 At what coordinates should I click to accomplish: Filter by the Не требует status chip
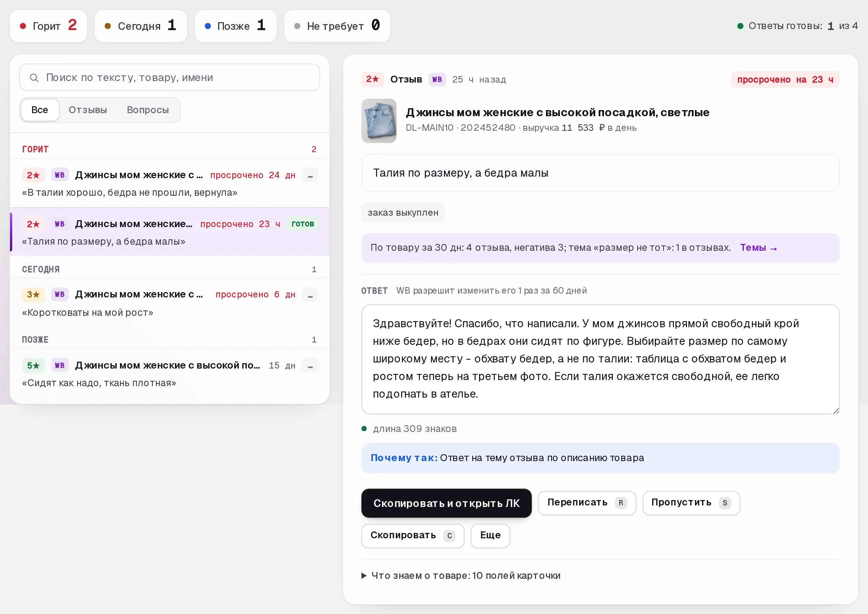click(337, 26)
